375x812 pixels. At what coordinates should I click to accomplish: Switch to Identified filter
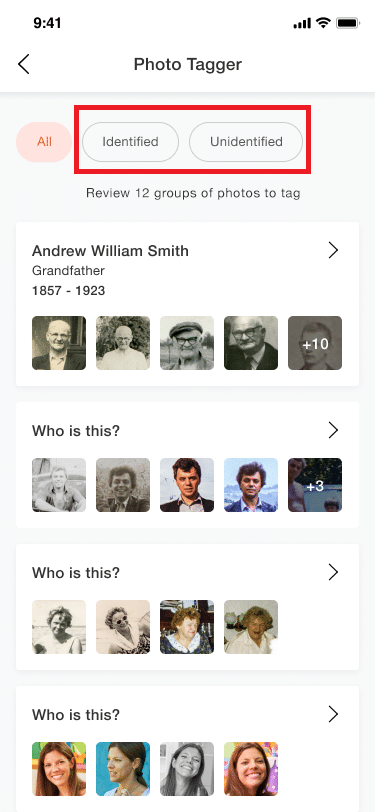131,142
